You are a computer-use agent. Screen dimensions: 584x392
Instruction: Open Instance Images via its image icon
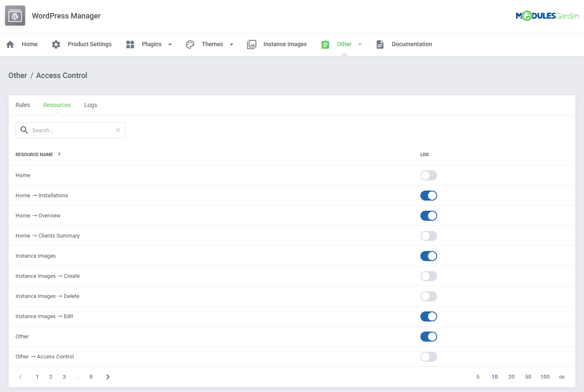coord(252,44)
